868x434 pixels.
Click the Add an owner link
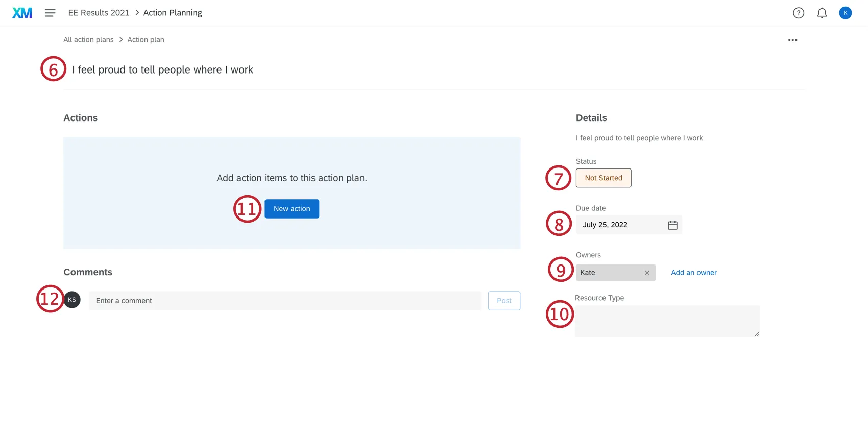pos(693,273)
